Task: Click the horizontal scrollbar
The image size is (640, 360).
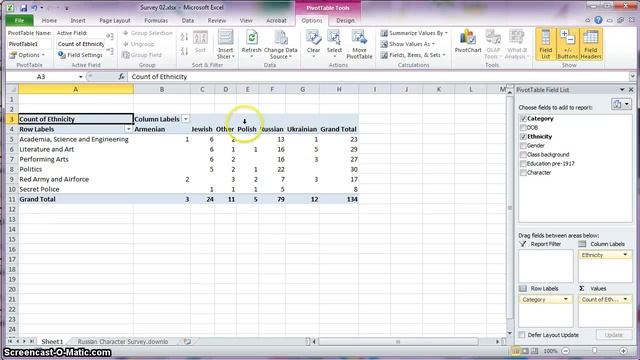Action: (398, 341)
